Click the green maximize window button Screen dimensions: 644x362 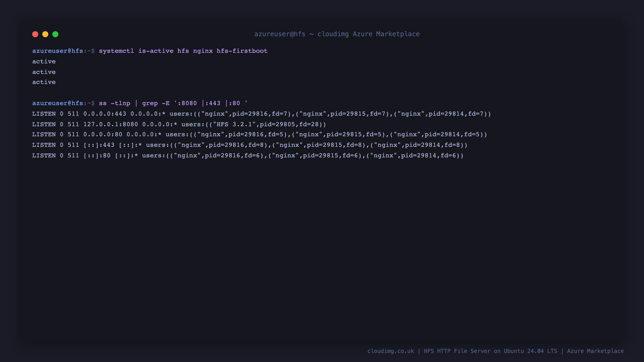coord(55,34)
